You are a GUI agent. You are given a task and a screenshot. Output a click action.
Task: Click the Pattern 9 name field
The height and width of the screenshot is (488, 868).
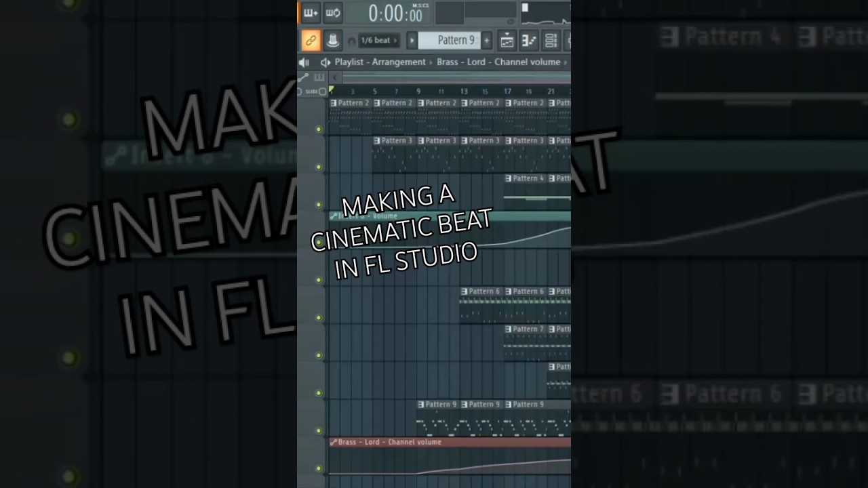[x=450, y=41]
